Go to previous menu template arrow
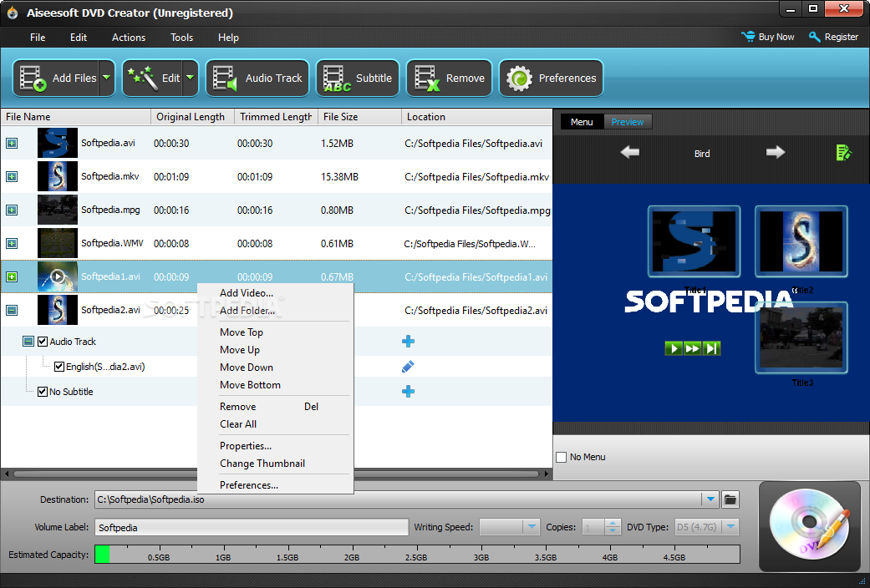 (630, 153)
